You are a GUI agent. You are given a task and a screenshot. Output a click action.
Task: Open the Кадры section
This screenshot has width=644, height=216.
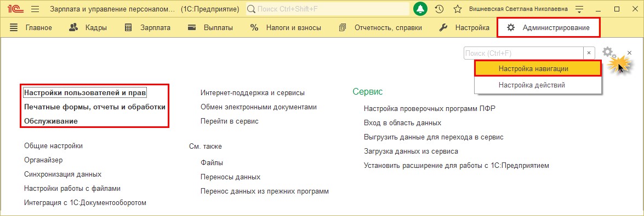pos(96,28)
